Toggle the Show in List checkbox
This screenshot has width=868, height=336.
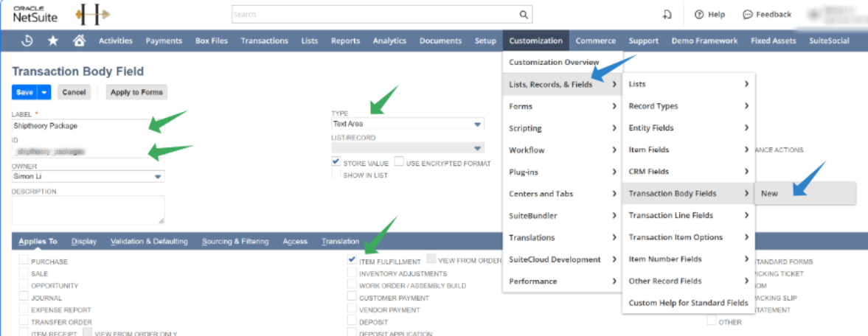click(x=336, y=175)
